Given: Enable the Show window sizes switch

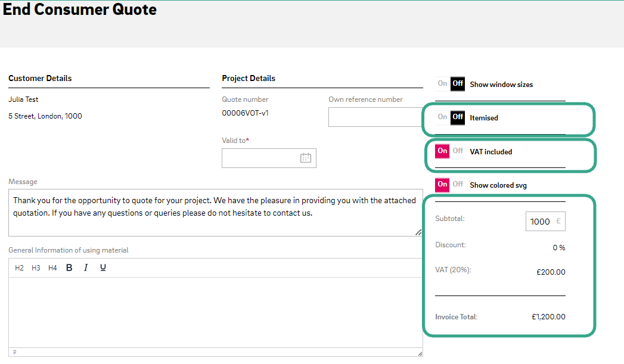Looking at the screenshot, I should click(443, 84).
